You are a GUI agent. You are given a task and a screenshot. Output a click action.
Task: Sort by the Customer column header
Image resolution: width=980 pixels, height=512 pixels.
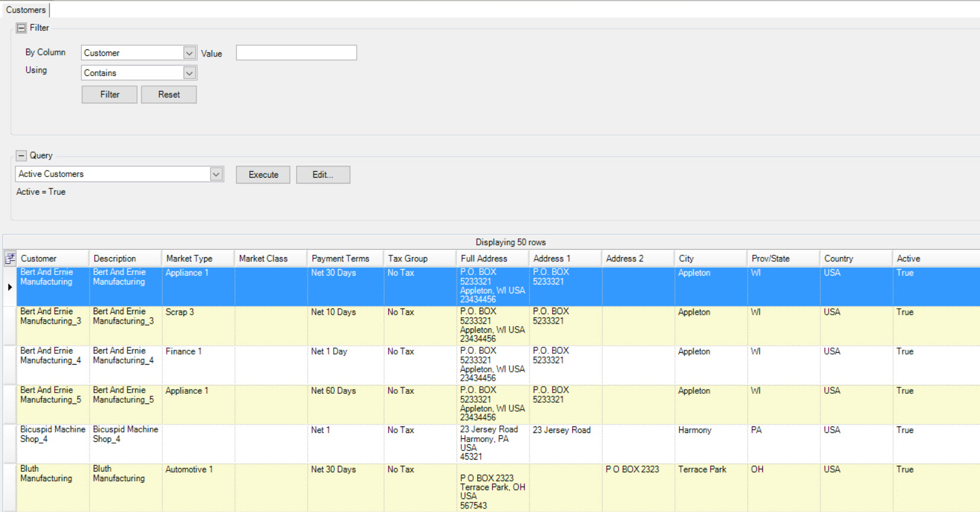[53, 258]
